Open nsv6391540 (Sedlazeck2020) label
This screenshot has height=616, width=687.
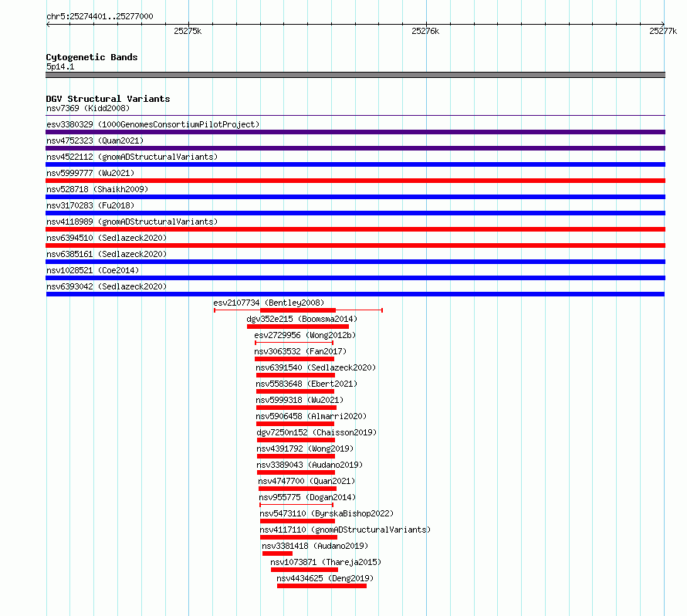tap(316, 367)
